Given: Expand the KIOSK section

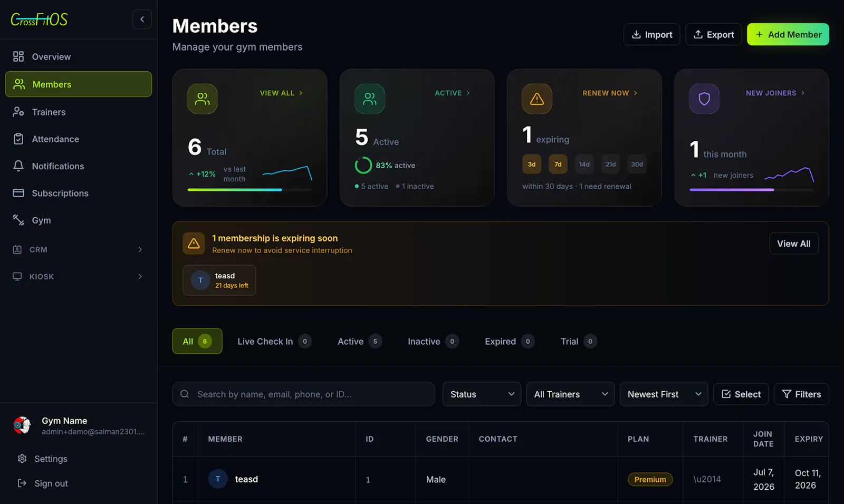Looking at the screenshot, I should tap(79, 276).
